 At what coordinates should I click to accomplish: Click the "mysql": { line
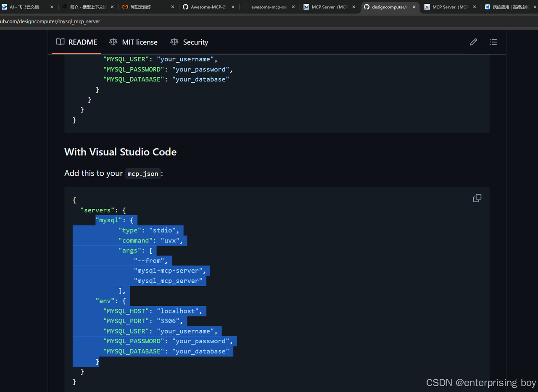click(x=115, y=220)
